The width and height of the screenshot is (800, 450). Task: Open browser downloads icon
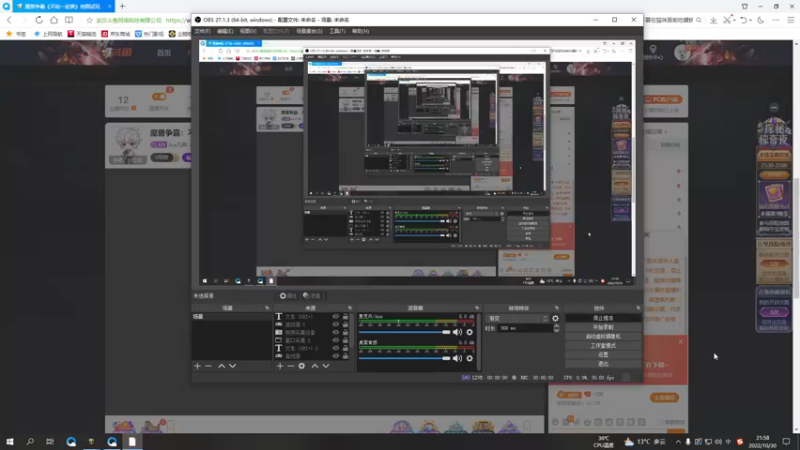713,20
